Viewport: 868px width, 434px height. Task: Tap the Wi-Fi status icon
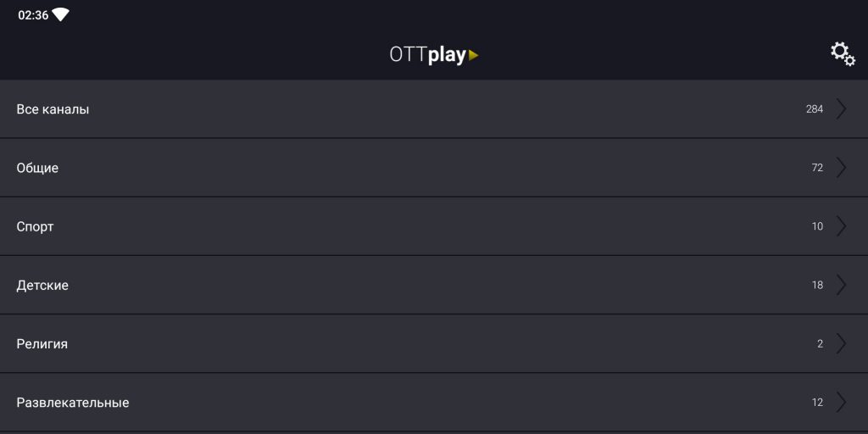pyautogui.click(x=60, y=15)
